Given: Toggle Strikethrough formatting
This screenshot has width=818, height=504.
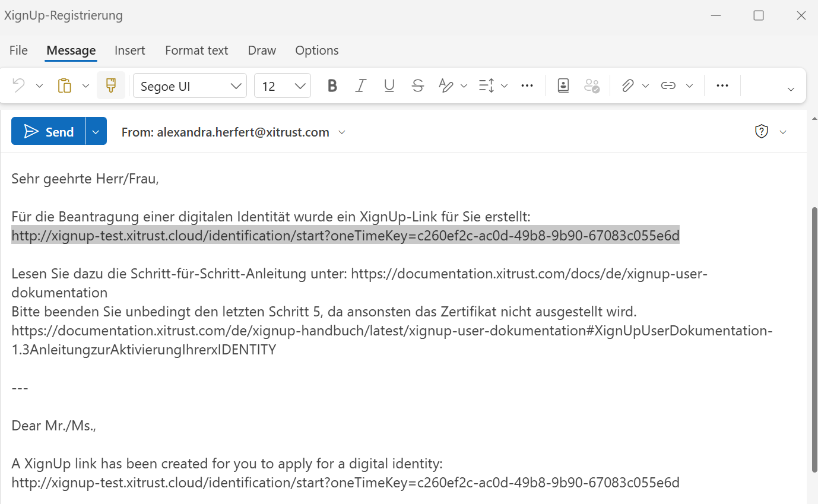Looking at the screenshot, I should click(418, 86).
